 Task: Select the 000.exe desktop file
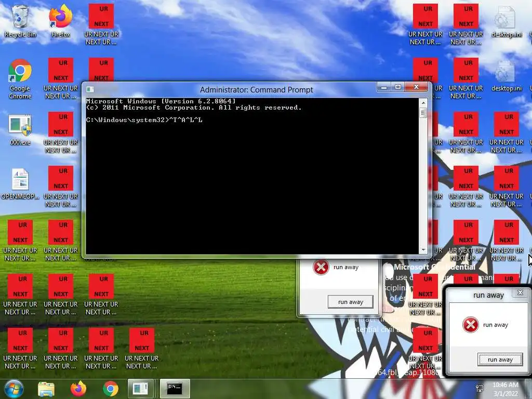pos(20,130)
